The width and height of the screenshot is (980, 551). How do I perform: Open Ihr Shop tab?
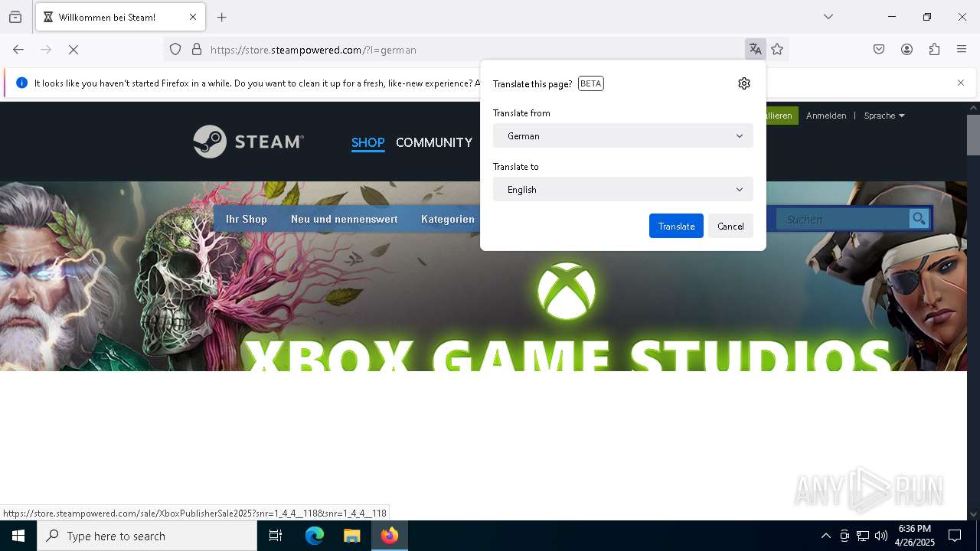point(247,219)
